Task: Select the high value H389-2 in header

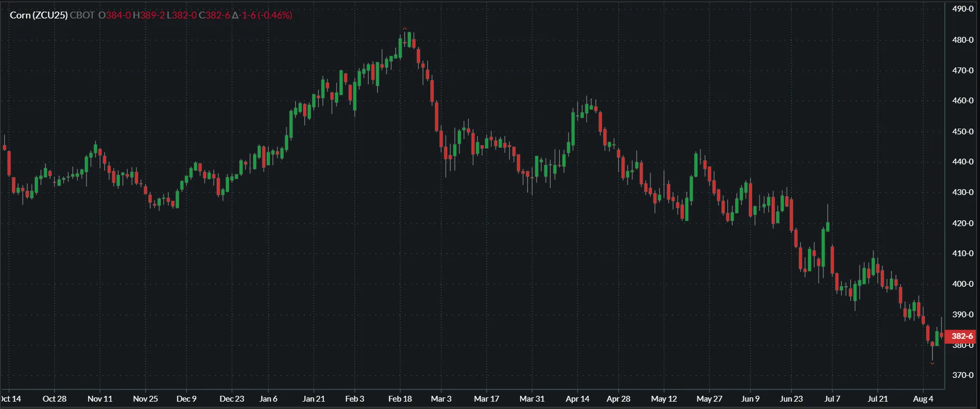Action: (148, 15)
